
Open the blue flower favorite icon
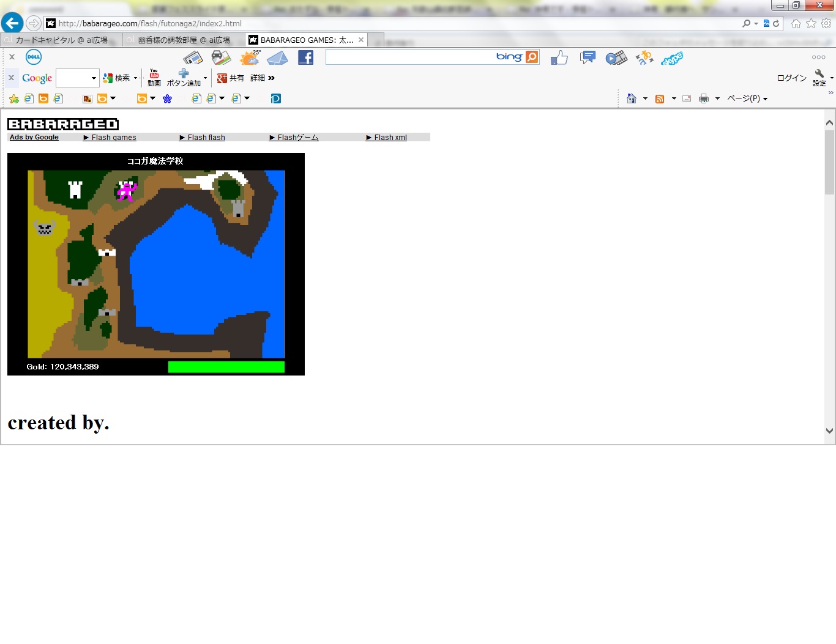point(167,98)
